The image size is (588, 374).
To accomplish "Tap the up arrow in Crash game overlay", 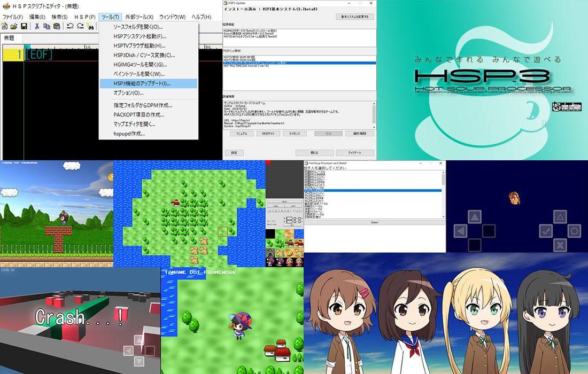I will (139, 340).
